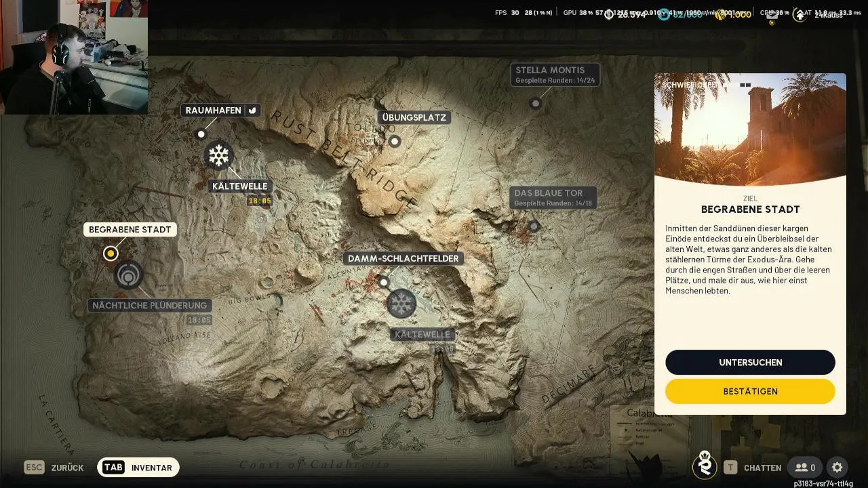This screenshot has height=488, width=868.
Task: Click the 'Gespielte Runden: 14/18' text
Action: 553,203
